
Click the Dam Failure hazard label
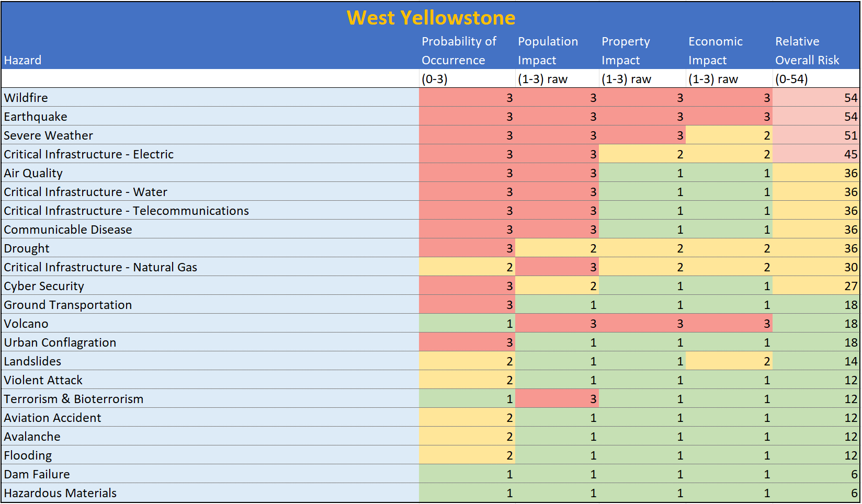point(37,474)
